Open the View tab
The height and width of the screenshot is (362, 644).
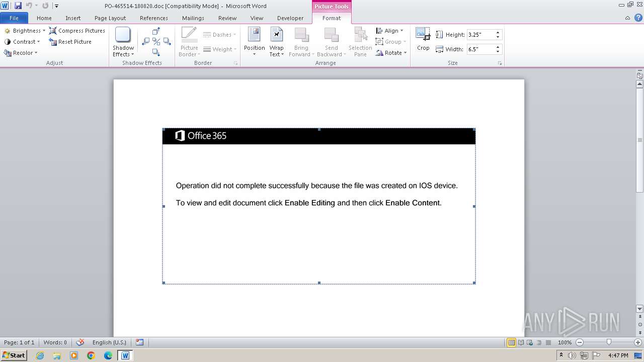(x=257, y=18)
